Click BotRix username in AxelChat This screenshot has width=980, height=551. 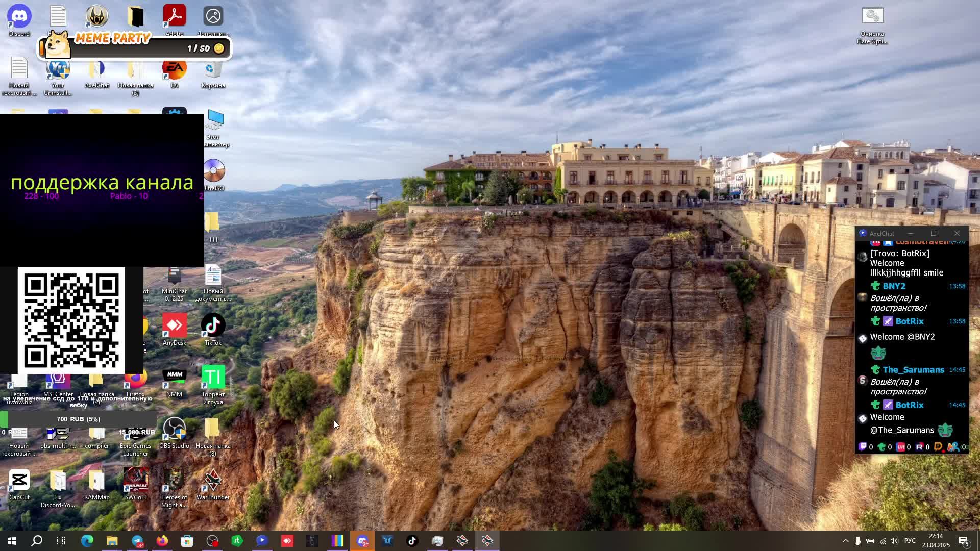[x=909, y=321]
